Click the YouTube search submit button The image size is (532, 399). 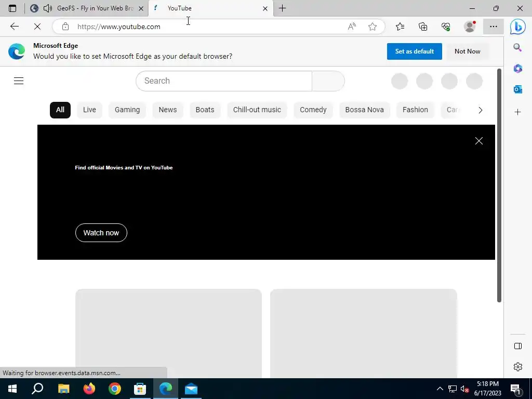(x=328, y=81)
